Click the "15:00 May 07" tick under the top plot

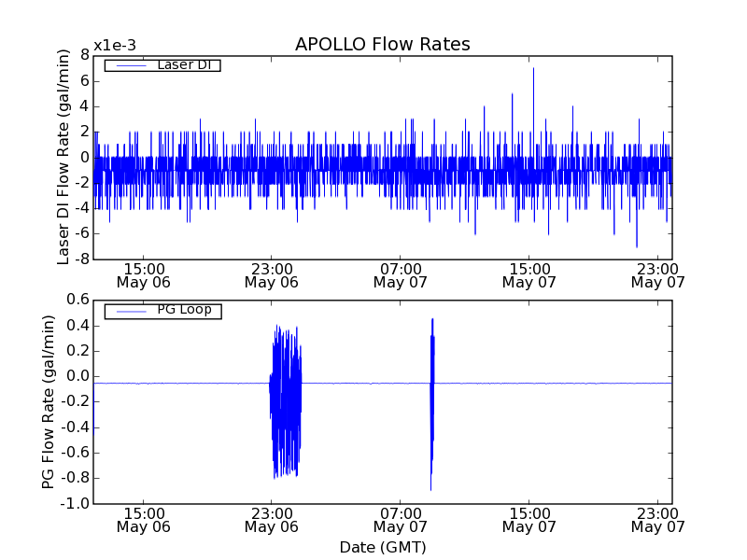529,274
